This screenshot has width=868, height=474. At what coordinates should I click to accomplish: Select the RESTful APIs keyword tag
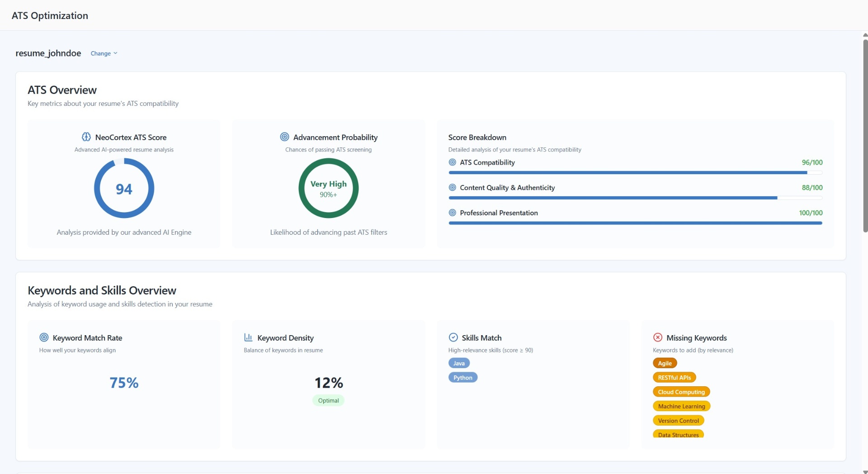[674, 378]
